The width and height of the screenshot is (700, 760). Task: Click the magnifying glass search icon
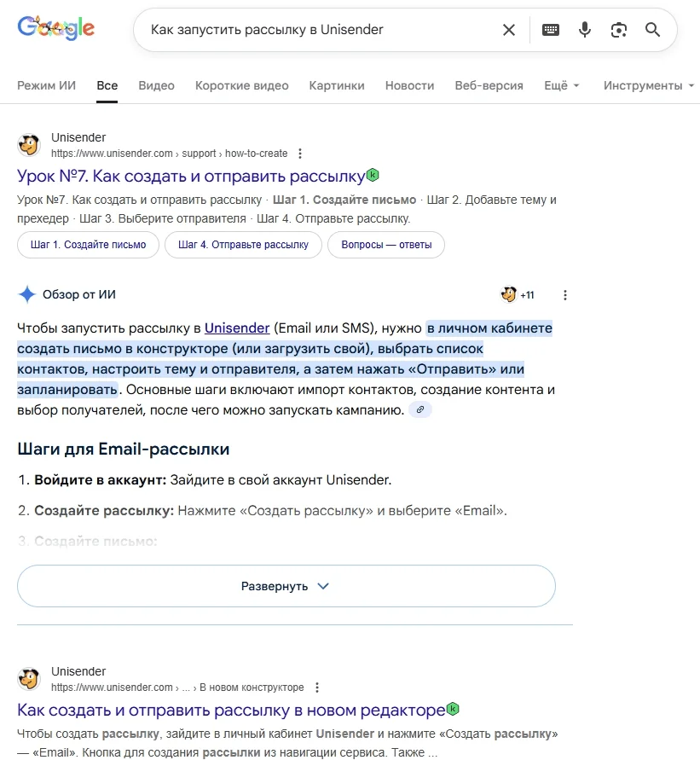click(x=653, y=30)
